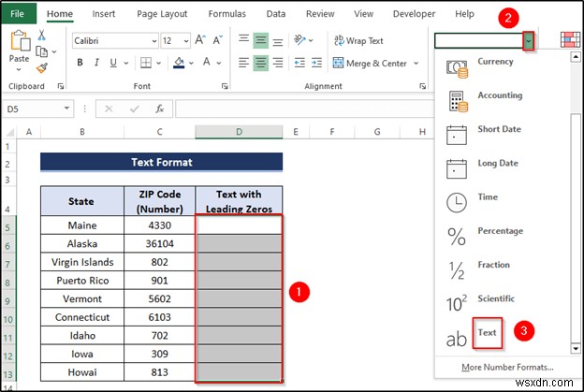The height and width of the screenshot is (392, 584).
Task: Open Fill Color dropdown arrow
Action: [x=191, y=63]
